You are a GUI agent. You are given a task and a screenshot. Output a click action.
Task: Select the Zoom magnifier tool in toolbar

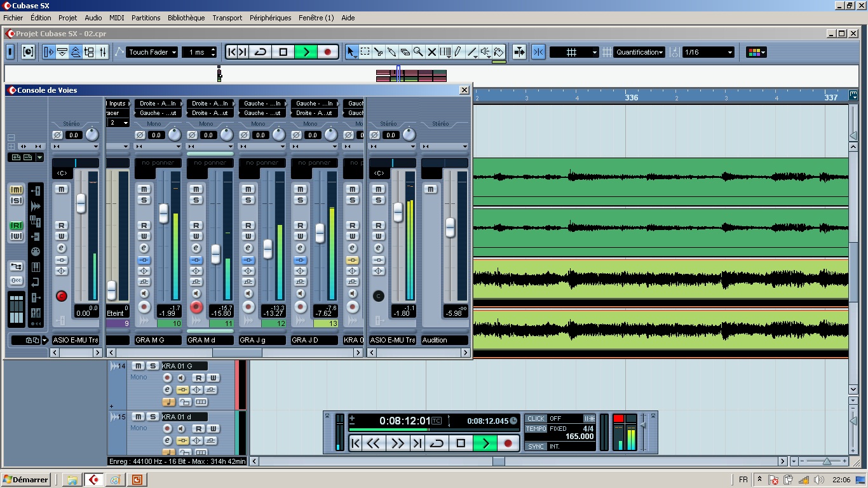(x=418, y=52)
